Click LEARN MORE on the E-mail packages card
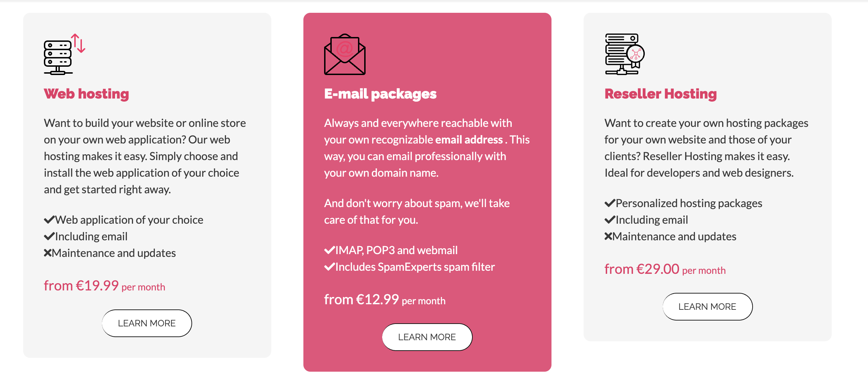The height and width of the screenshot is (390, 868). click(427, 337)
